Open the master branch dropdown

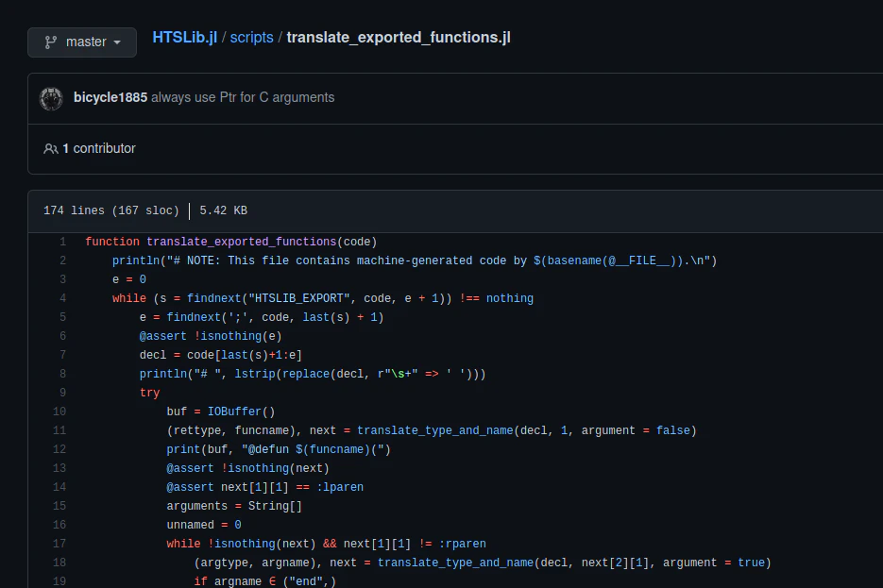[82, 42]
